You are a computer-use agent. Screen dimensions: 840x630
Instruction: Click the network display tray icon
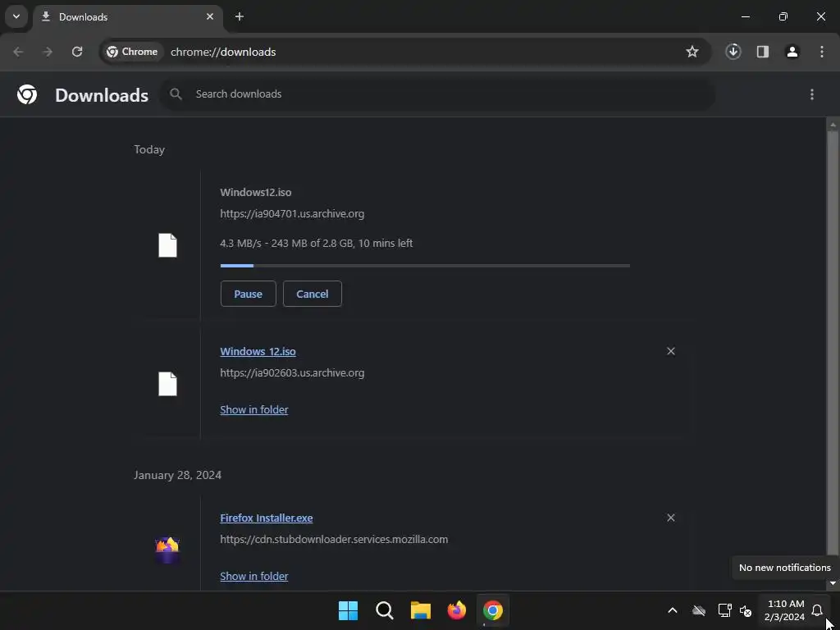725,610
